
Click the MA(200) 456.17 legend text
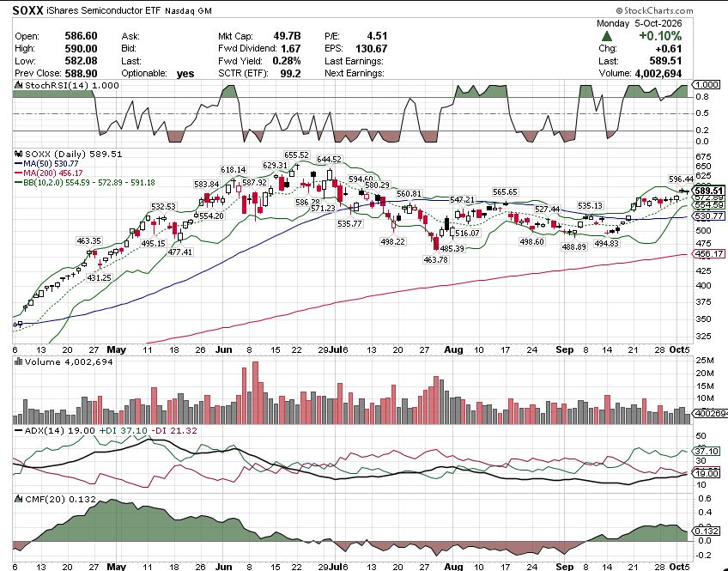pyautogui.click(x=53, y=173)
